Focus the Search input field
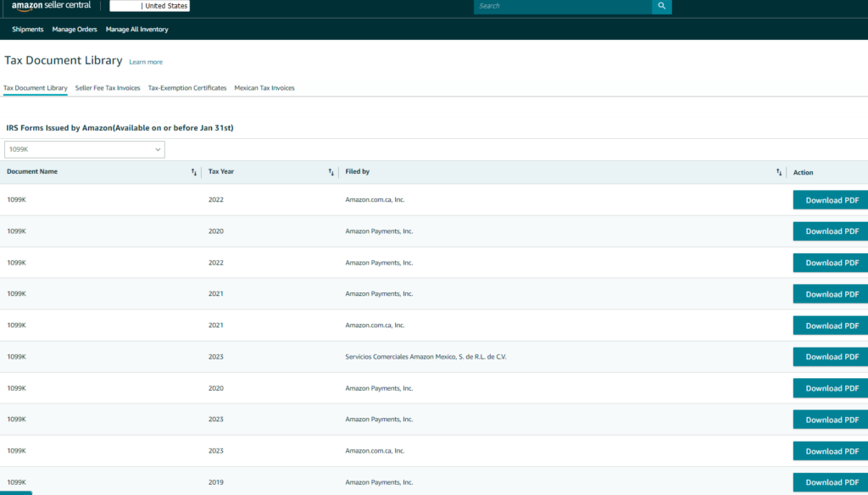This screenshot has width=868, height=495. (563, 6)
